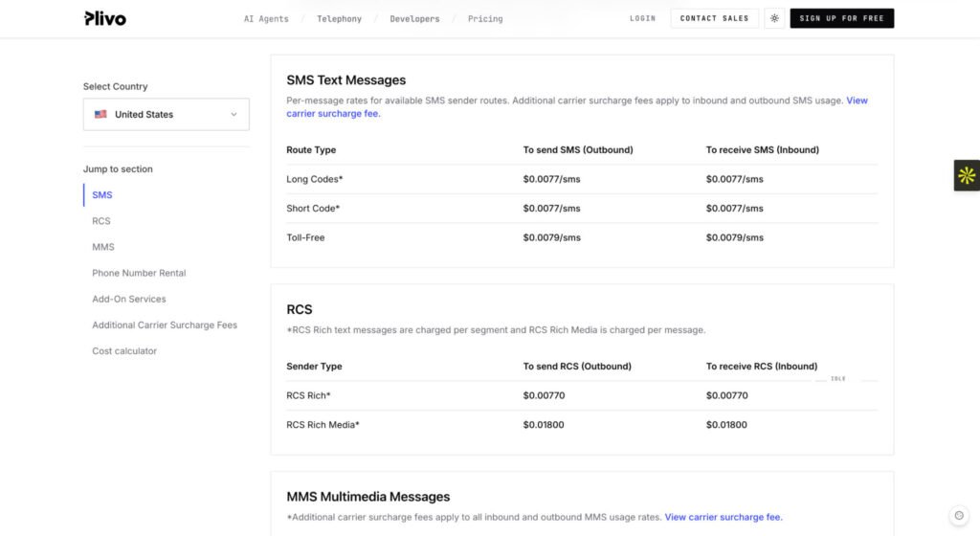Click the CONTACT SALES button
The width and height of the screenshot is (980, 536).
tap(714, 18)
